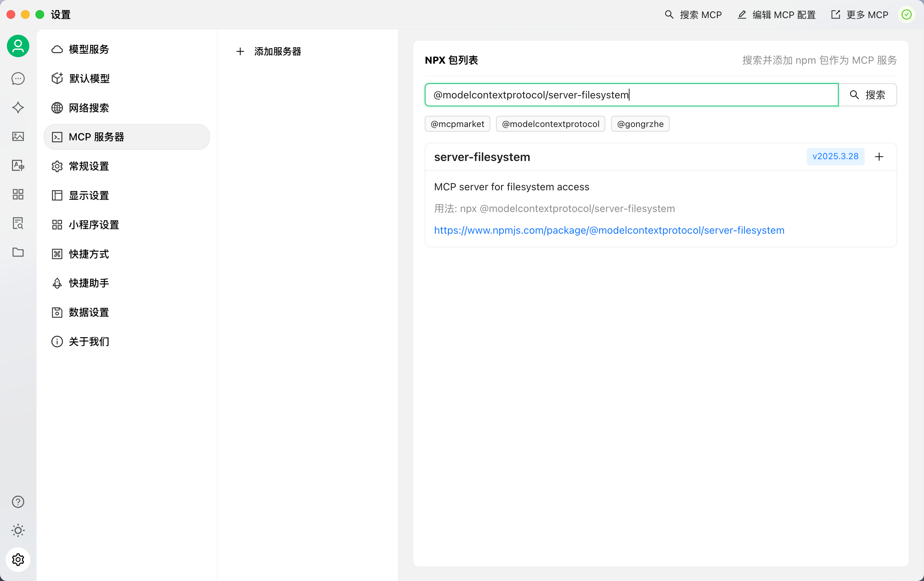
Task: Click the grid icon beside 小程序设置
Action: [57, 225]
